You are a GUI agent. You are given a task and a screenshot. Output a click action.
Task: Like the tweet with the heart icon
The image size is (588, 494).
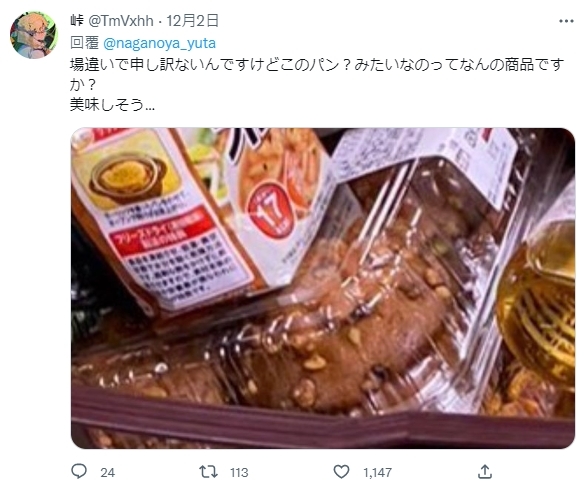(x=341, y=471)
